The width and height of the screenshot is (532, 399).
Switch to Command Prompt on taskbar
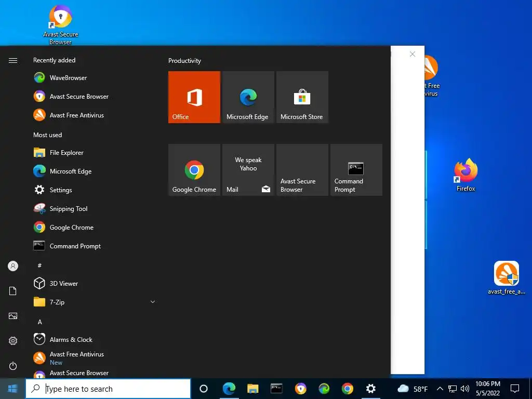tap(276, 389)
